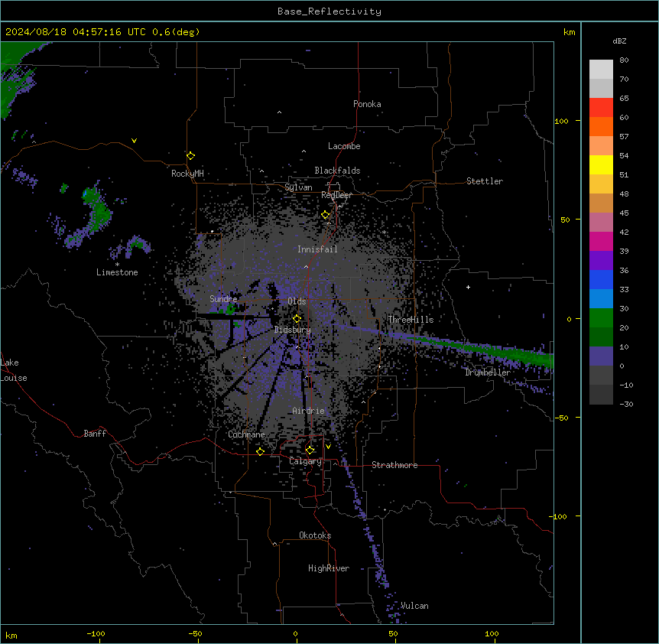This screenshot has width=659, height=644.
Task: Click the yellow station marker above Calgary label
Action: (x=310, y=450)
